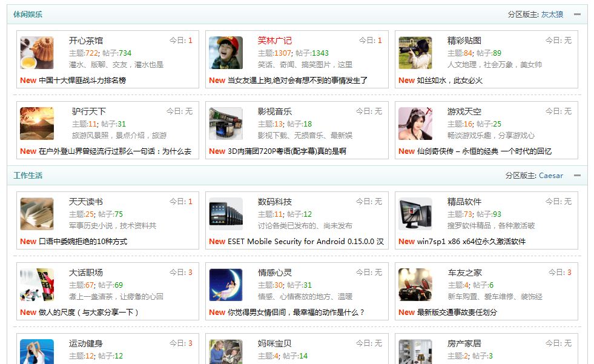Image resolution: width=594 pixels, height=364 pixels.
Task: Open the 数码科技 forum title
Action: click(x=275, y=202)
